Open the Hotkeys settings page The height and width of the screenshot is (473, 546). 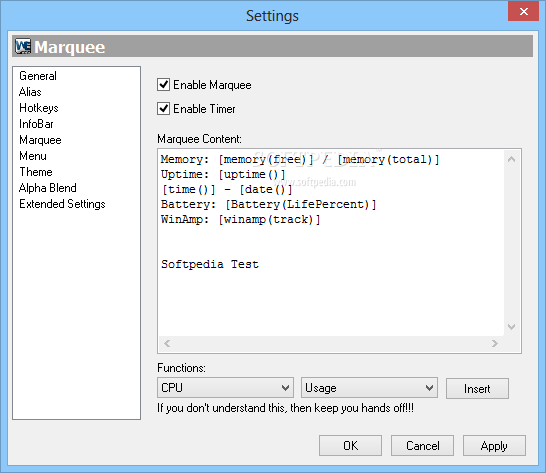pyautogui.click(x=39, y=108)
